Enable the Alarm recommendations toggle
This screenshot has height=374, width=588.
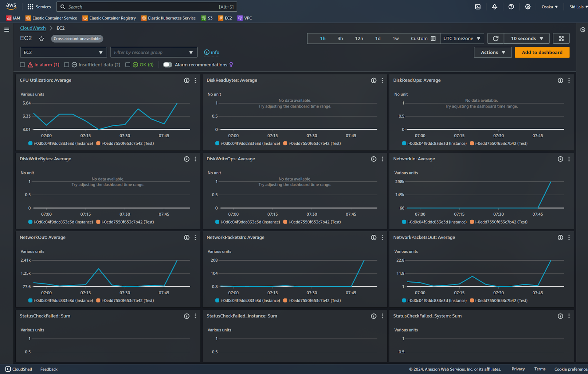[x=167, y=65]
